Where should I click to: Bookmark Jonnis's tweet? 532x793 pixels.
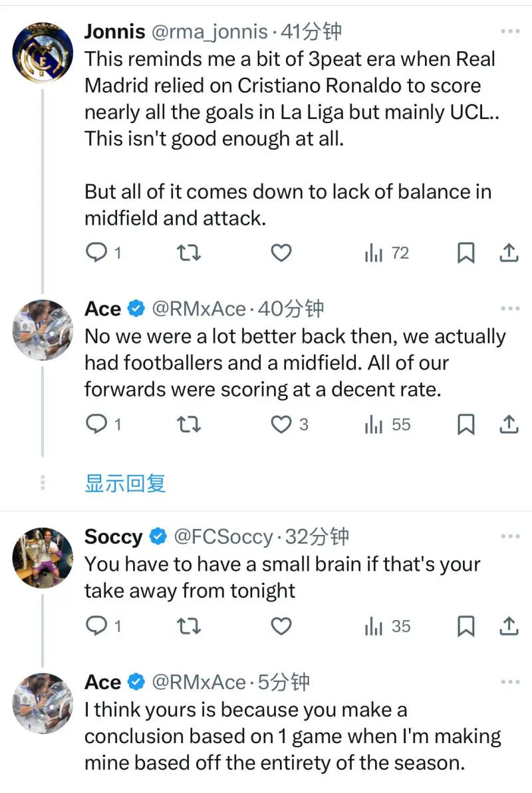(466, 253)
